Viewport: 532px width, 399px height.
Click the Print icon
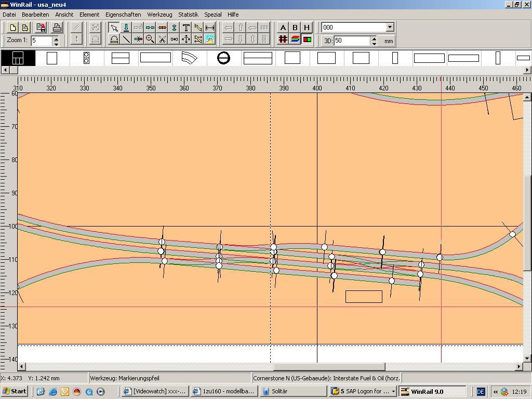point(57,28)
